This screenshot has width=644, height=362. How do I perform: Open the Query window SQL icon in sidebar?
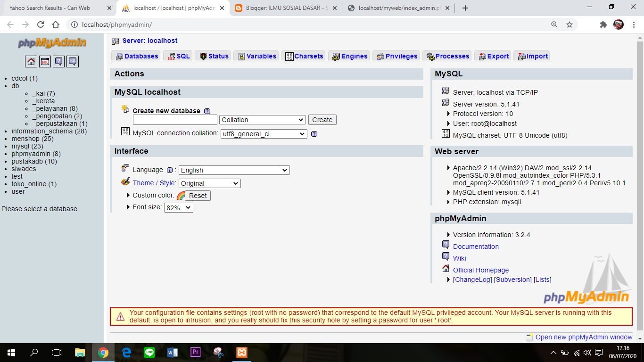(x=45, y=61)
